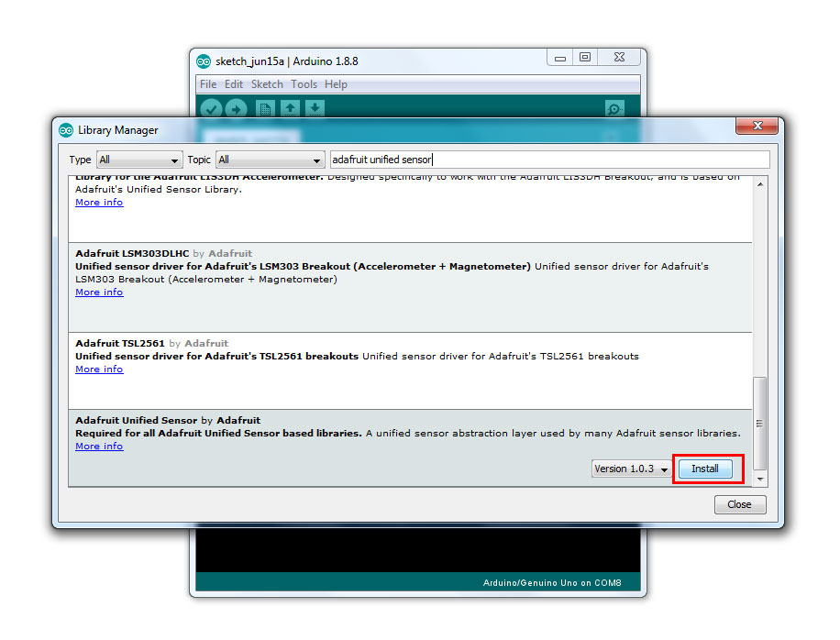This screenshot has width=840, height=640.
Task: Open the Serial Monitor magnifier icon
Action: coord(614,109)
